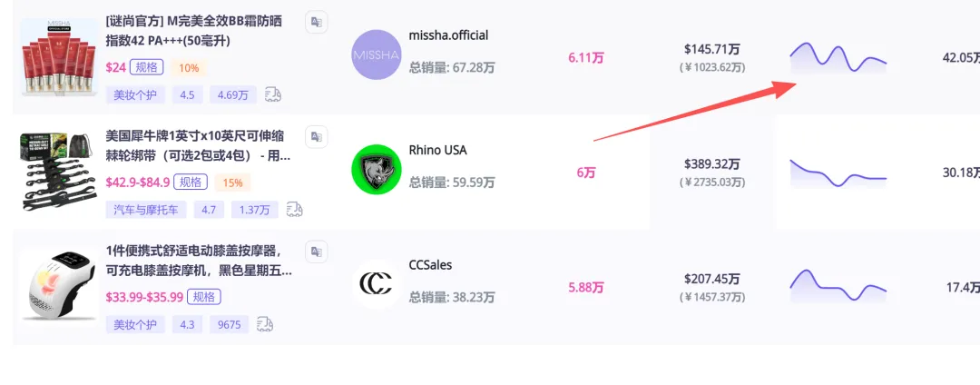Viewport: 980px width, 385px height.
Task: Click shipping truck icon on Rhino row
Action: click(x=295, y=210)
